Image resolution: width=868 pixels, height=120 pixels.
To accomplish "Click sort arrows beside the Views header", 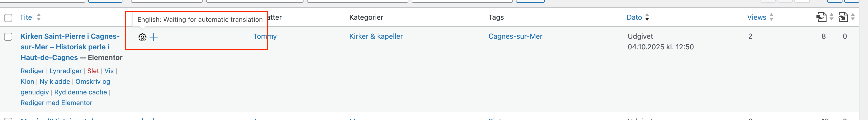I will [772, 17].
